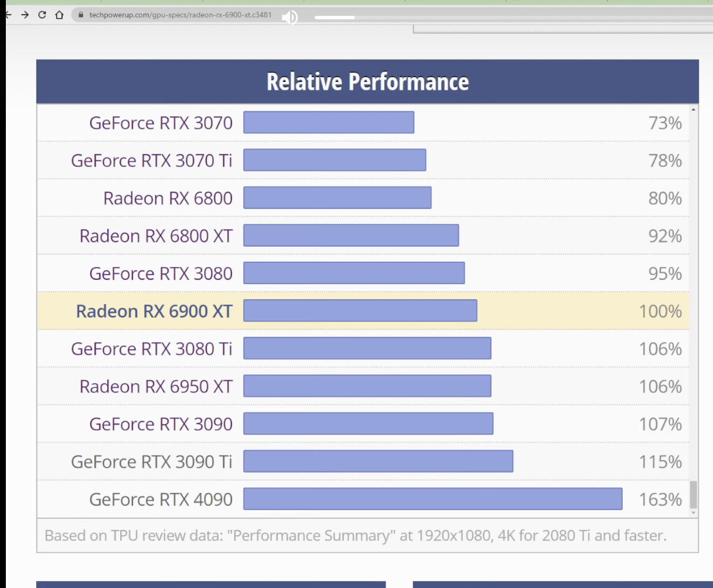The width and height of the screenshot is (713, 588).
Task: Select the highlighted Radeon RX 6900 XT entry
Action: [x=154, y=311]
